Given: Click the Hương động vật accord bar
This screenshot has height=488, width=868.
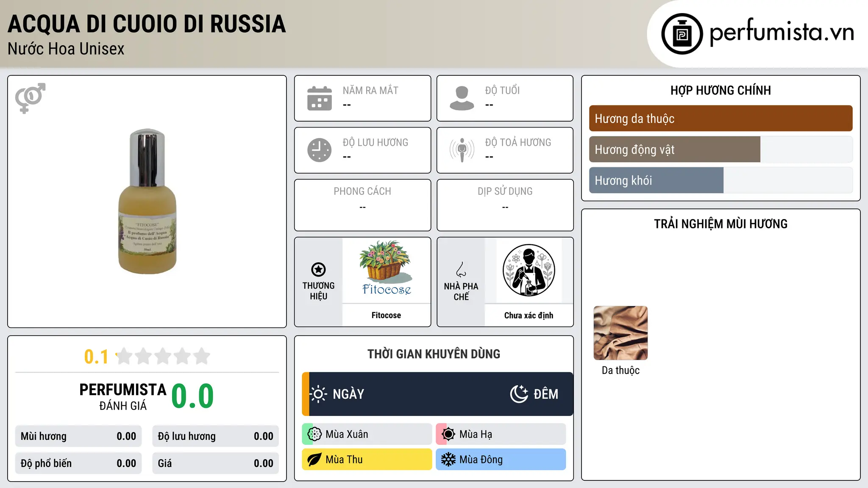Looking at the screenshot, I should 721,150.
